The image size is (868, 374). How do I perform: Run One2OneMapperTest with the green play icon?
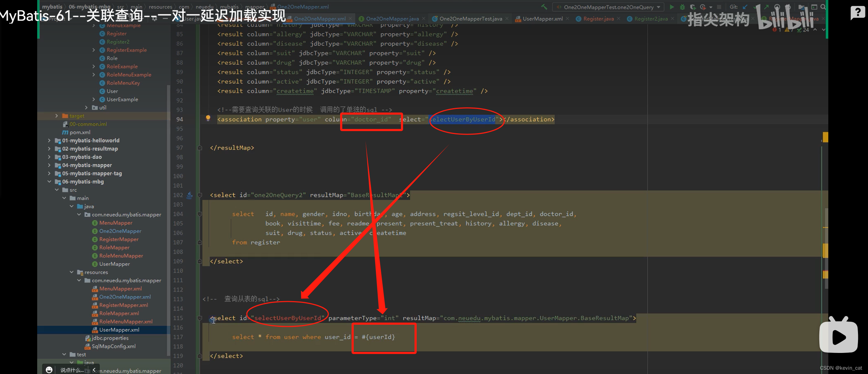pyautogui.click(x=672, y=7)
